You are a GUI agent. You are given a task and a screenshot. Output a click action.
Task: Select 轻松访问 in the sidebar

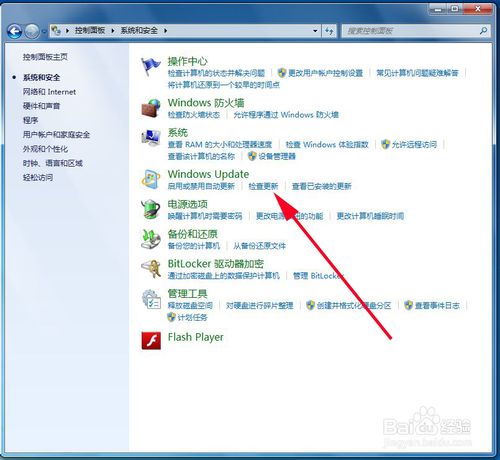point(38,177)
